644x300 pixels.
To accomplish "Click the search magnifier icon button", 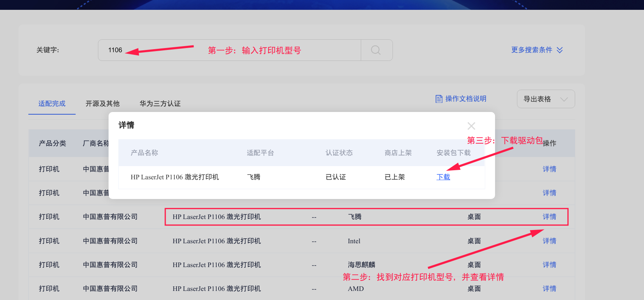I will pyautogui.click(x=376, y=50).
